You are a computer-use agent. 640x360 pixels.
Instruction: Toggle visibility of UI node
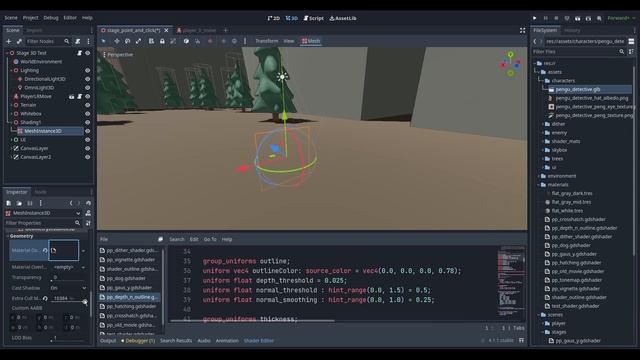pos(87,140)
